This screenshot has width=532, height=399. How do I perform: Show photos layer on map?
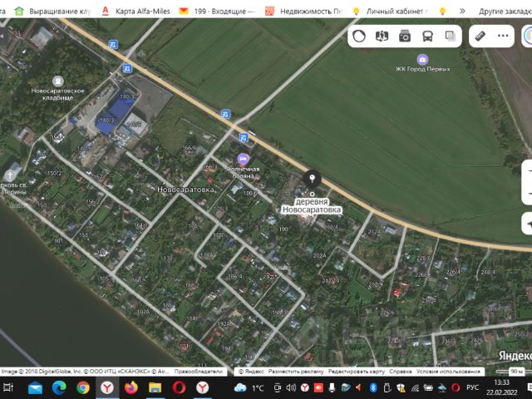(405, 37)
